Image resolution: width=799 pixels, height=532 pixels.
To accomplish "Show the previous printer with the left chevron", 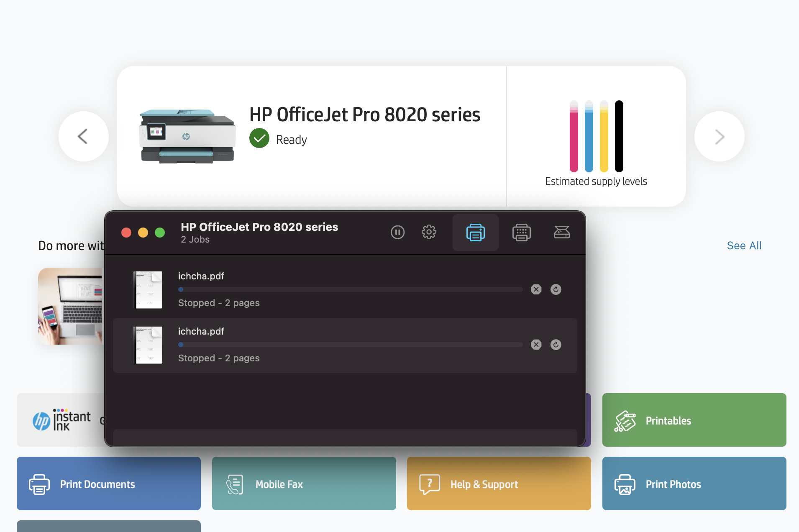I will pos(83,136).
